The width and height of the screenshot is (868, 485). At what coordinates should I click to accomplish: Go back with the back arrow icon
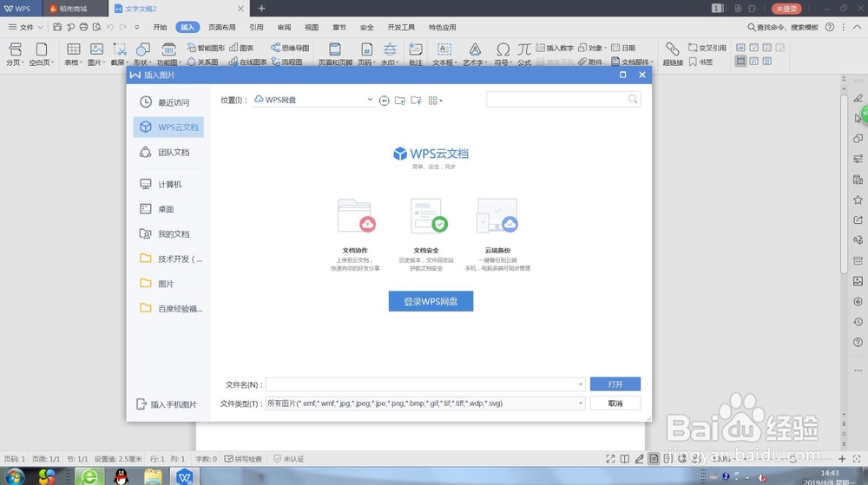click(x=385, y=101)
